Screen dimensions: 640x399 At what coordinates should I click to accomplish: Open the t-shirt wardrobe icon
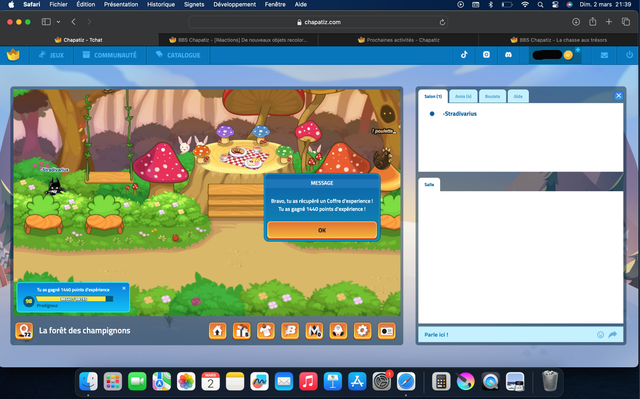click(266, 331)
